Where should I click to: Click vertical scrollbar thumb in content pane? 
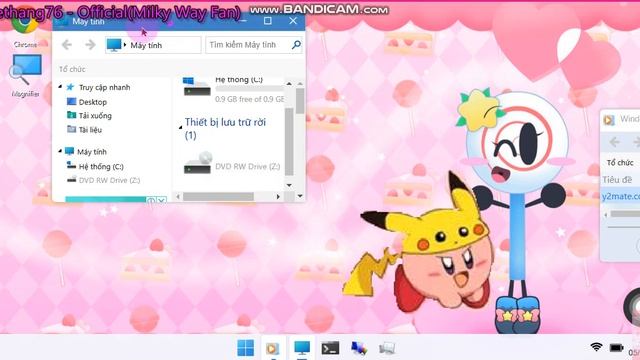click(289, 141)
